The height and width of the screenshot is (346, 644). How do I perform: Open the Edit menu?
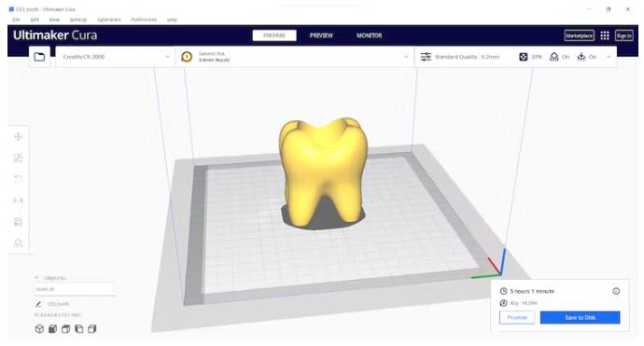[x=35, y=20]
